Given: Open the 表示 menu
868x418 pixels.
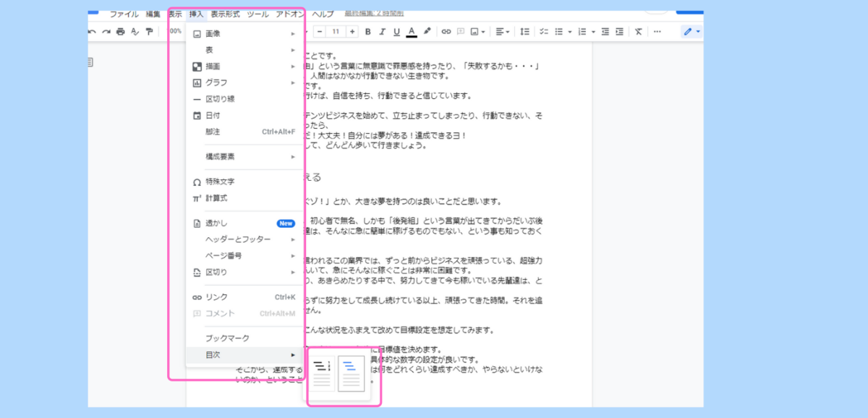Looking at the screenshot, I should coord(175,14).
